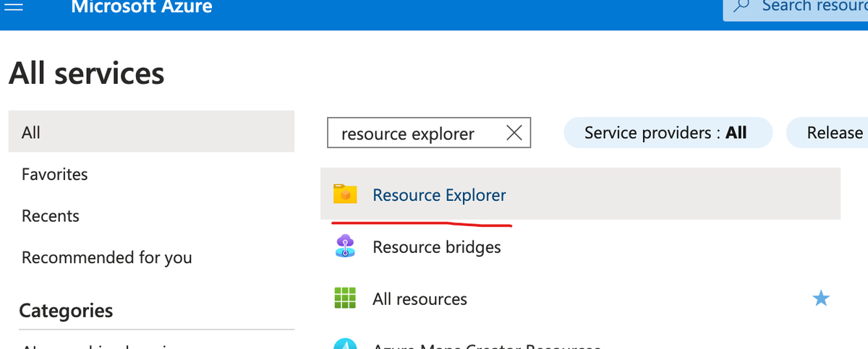
Task: Clear the resource explorer search text
Action: 514,133
